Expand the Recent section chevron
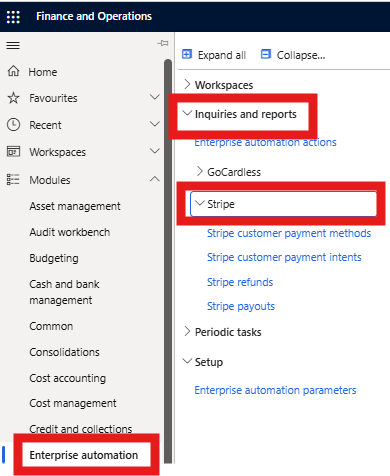Screen dimensions: 390x476 coord(155,124)
